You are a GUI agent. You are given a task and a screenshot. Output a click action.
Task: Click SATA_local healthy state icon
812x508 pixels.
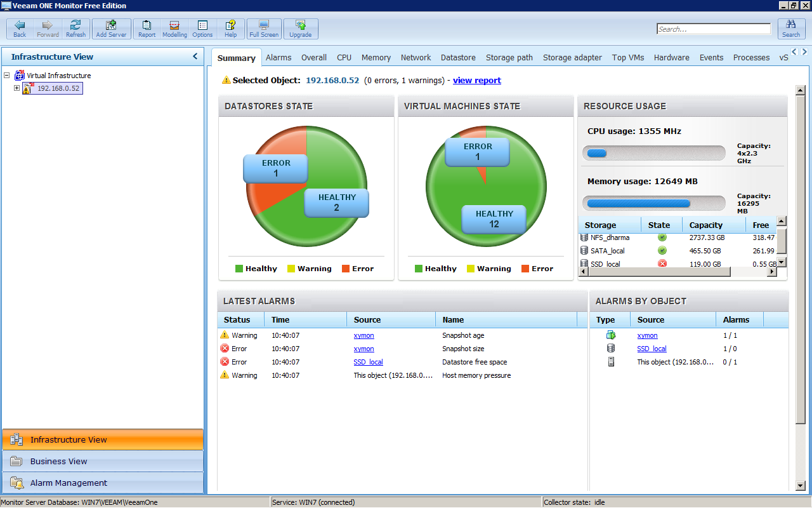coord(662,251)
